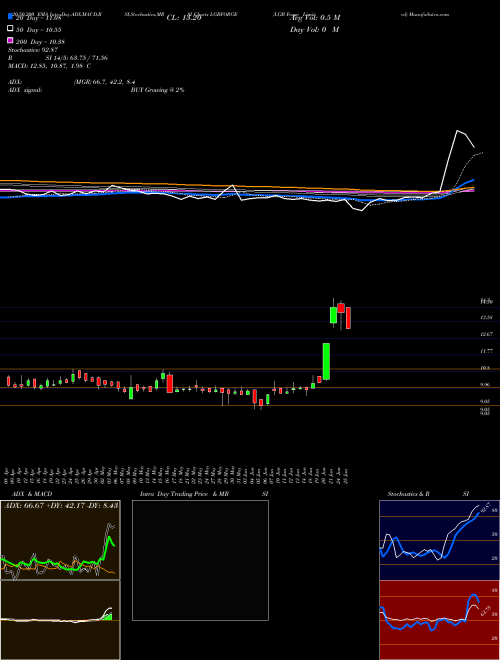
Task: Select the '200 Day = 10.38' label
Action: coord(40,42)
